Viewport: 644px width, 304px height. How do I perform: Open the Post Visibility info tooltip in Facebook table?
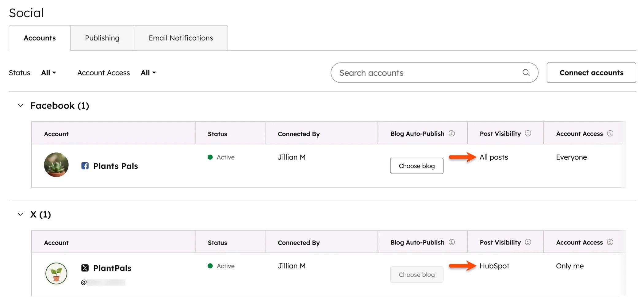coord(528,133)
